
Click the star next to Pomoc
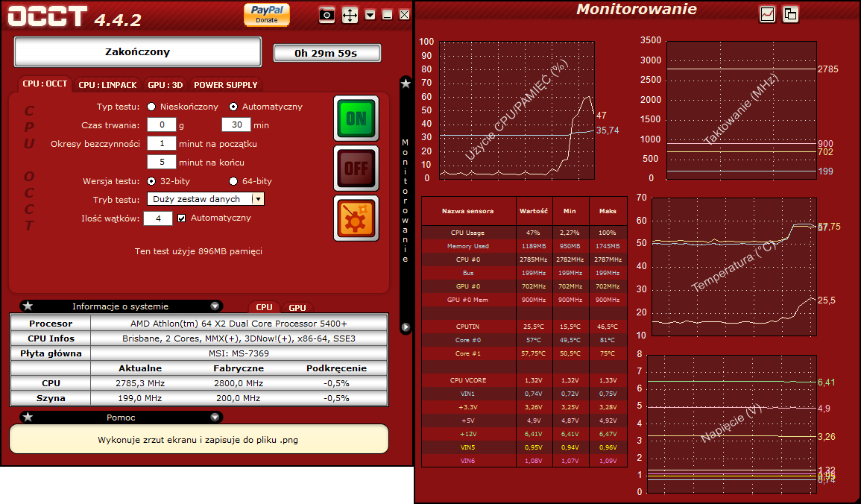pyautogui.click(x=28, y=418)
